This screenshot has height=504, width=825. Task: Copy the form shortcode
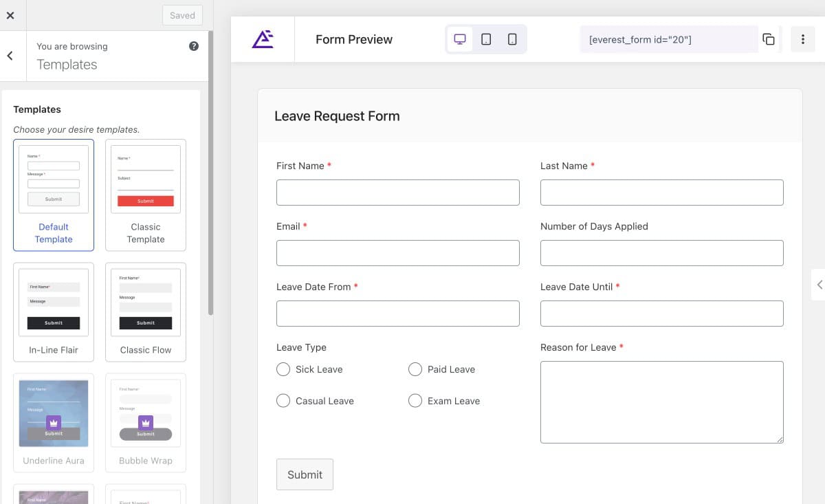click(x=769, y=39)
